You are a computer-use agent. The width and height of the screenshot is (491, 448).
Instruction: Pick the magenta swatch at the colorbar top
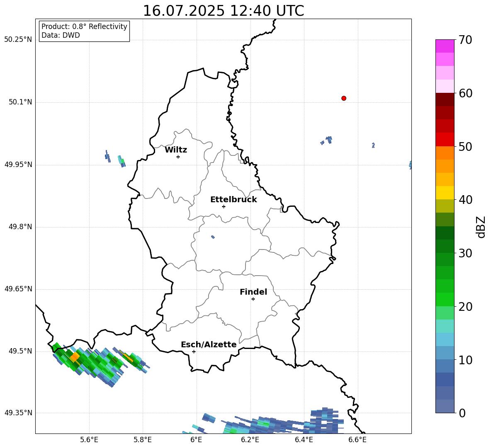[445, 46]
